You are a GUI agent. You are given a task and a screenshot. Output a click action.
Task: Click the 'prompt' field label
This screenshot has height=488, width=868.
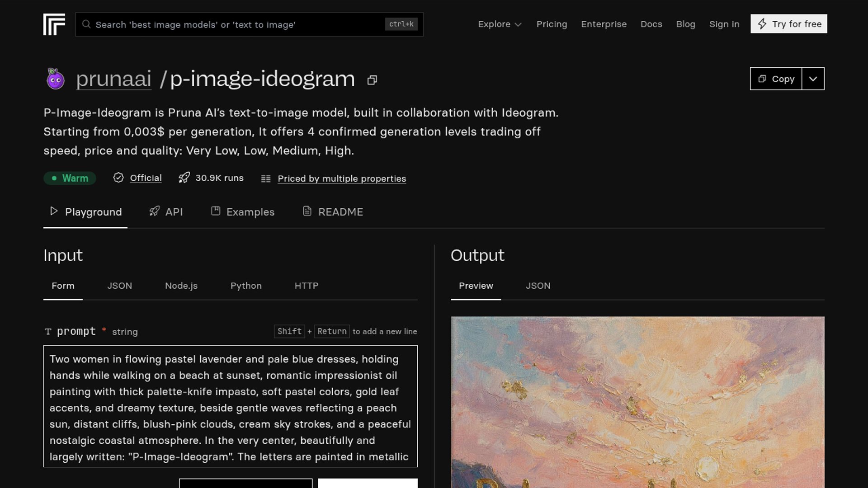[x=76, y=331]
